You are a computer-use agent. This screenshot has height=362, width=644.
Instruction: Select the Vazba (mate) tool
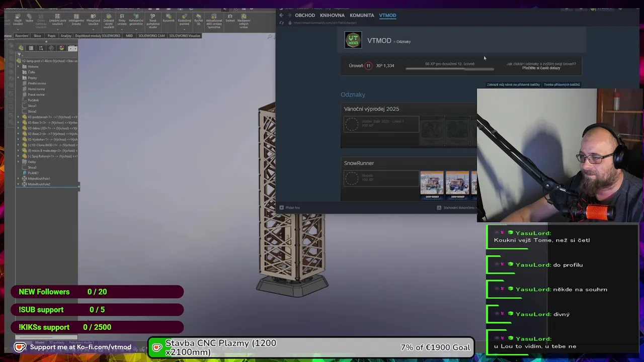click(29, 17)
